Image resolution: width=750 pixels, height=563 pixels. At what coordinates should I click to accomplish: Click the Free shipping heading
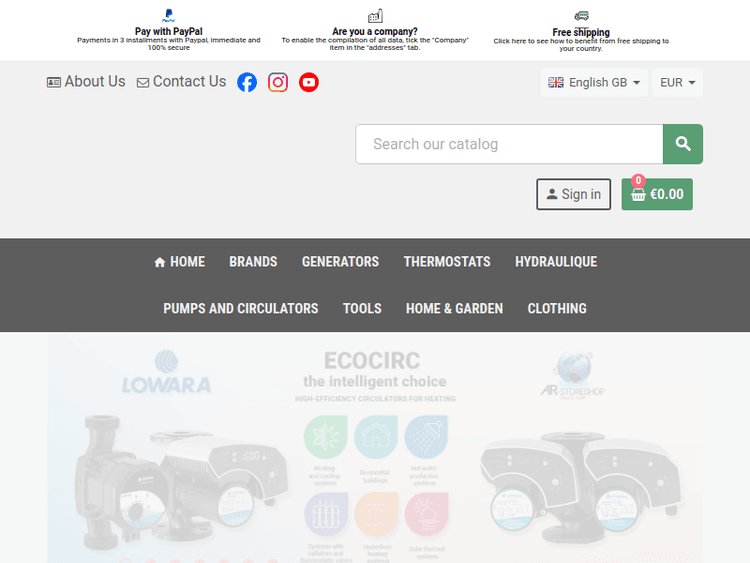coord(581,33)
